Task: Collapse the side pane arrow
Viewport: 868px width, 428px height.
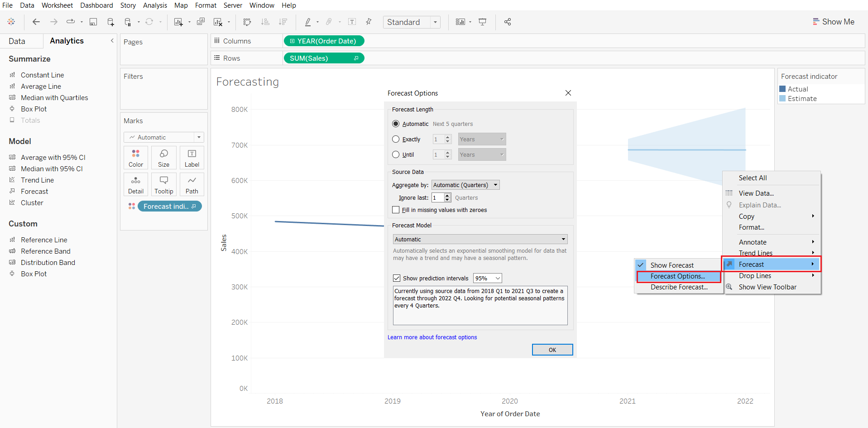Action: pyautogui.click(x=112, y=41)
